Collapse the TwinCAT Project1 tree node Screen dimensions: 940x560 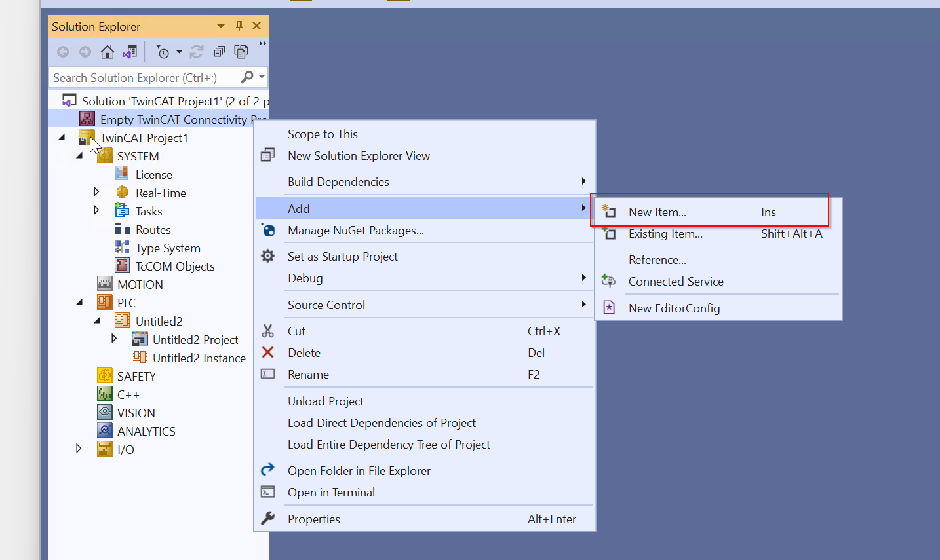(x=62, y=138)
